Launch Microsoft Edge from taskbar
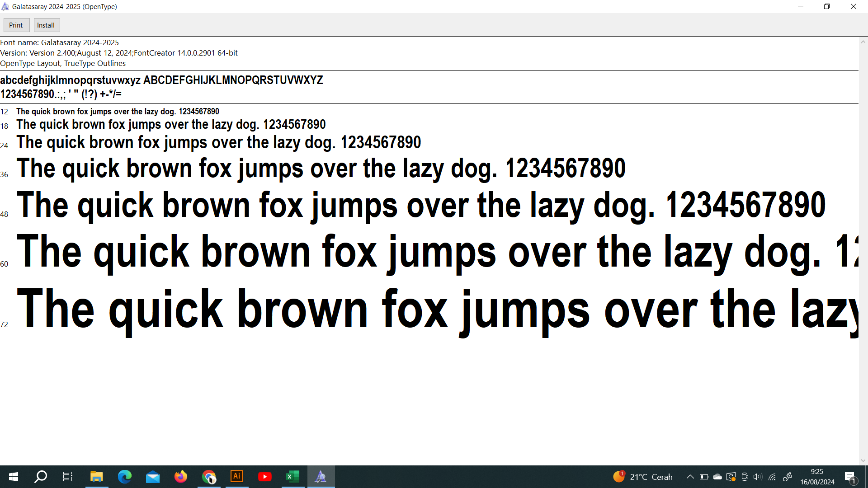 click(125, 477)
